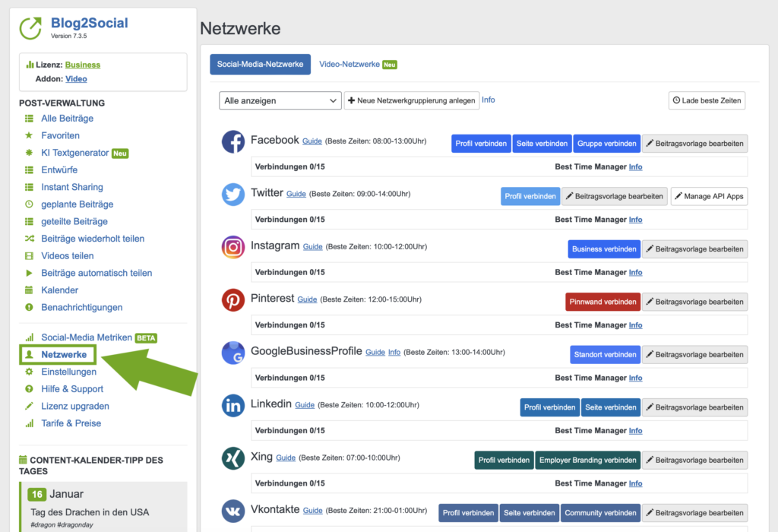Switch to Social-Media-Netzwerke tab
Image resolution: width=778 pixels, height=532 pixels.
tap(260, 65)
